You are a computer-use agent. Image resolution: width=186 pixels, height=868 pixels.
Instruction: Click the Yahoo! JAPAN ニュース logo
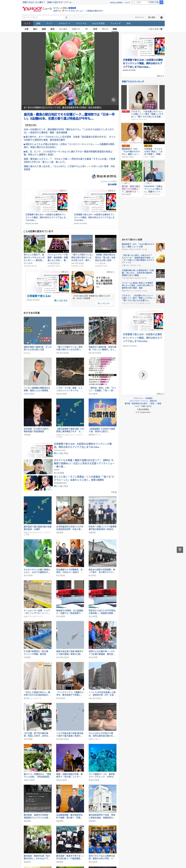(37, 9)
